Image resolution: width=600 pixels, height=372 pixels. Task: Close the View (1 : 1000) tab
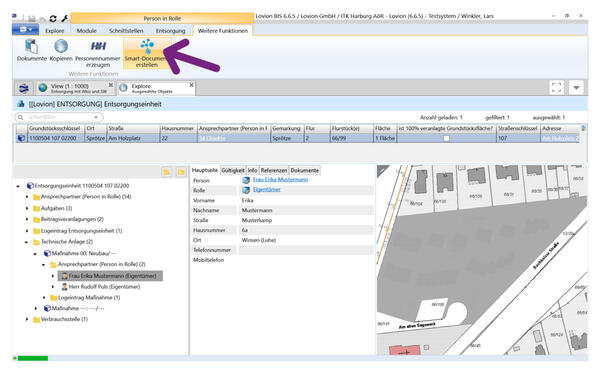(111, 85)
